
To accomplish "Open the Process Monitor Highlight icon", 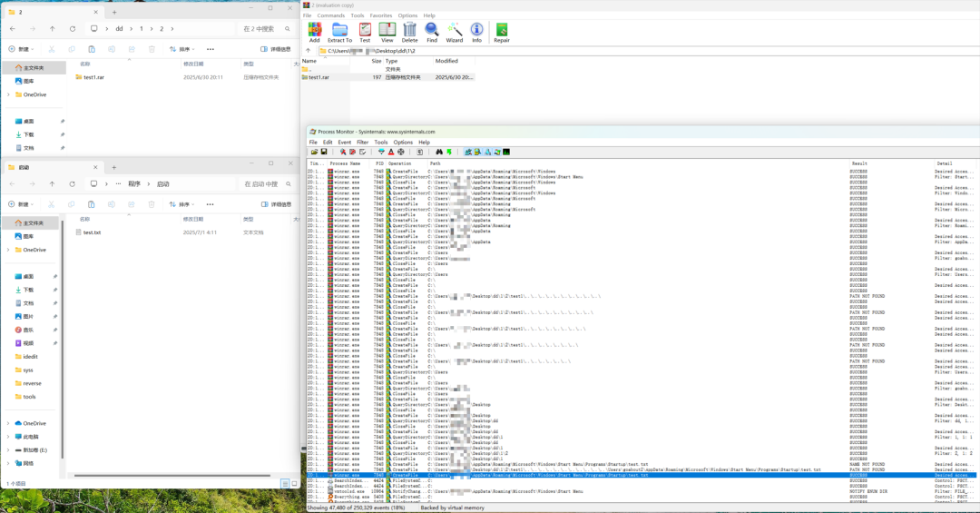I will (x=391, y=152).
